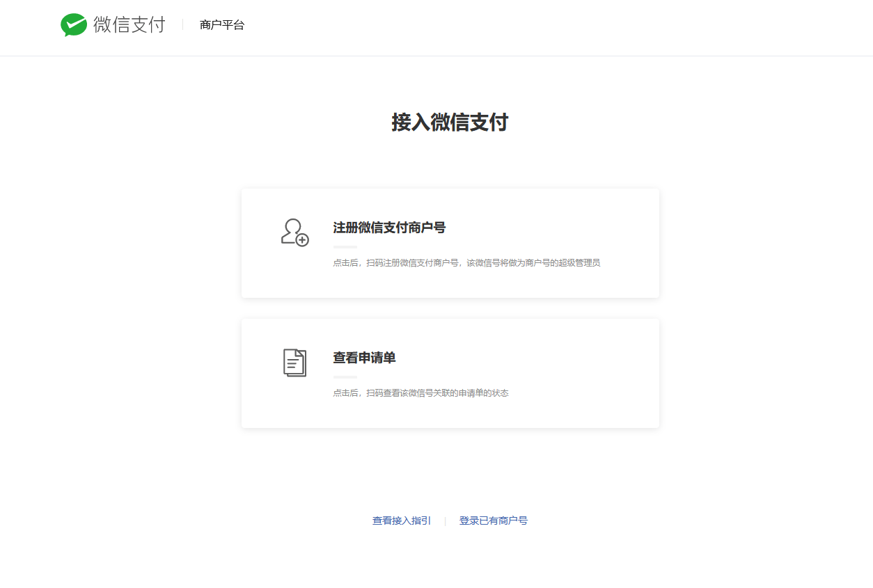Open the register merchant account card

pyautogui.click(x=450, y=243)
